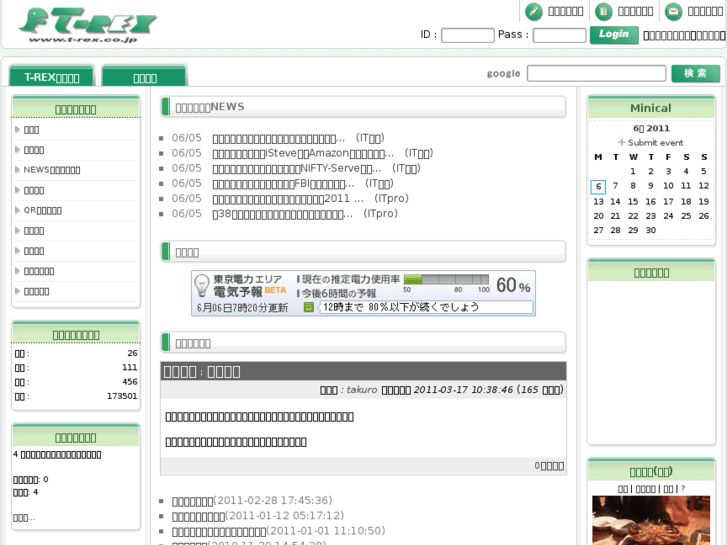This screenshot has width=727, height=545.
Task: Open the second green tab beside T-REX tab
Action: click(145, 77)
